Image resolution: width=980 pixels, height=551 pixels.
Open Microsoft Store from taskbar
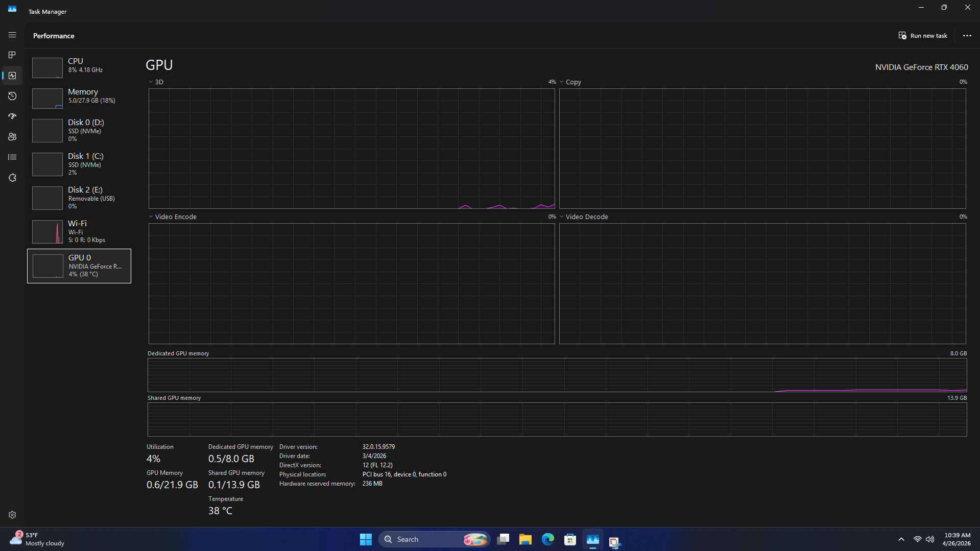[570, 539]
